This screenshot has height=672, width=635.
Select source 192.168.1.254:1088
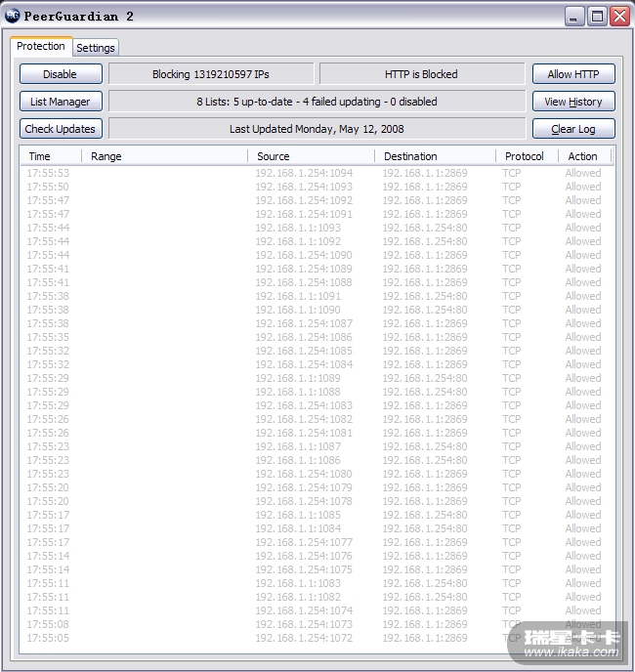(x=304, y=283)
